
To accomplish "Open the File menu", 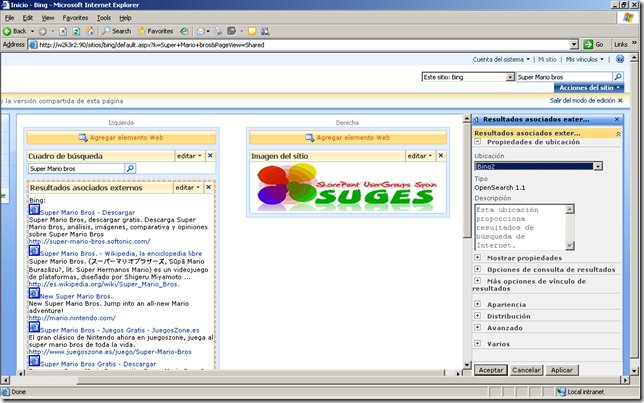I will tap(9, 18).
